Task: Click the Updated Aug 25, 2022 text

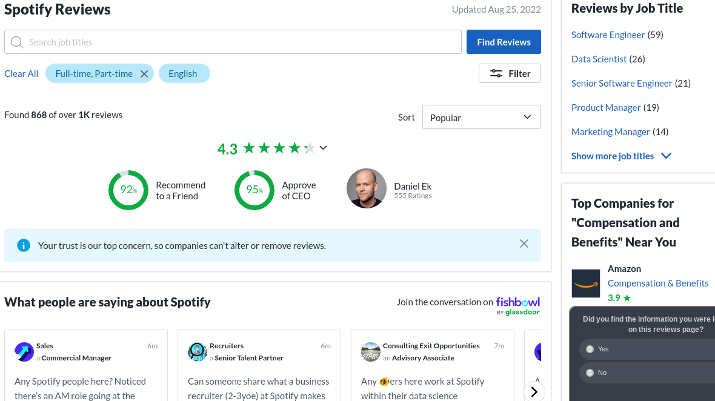Action: pyautogui.click(x=496, y=10)
